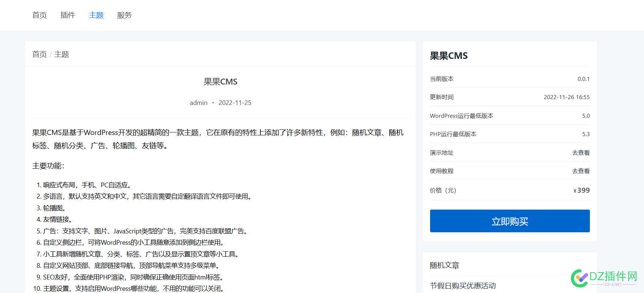Click the 使用教程 label
The width and height of the screenshot is (644, 293).
442,171
